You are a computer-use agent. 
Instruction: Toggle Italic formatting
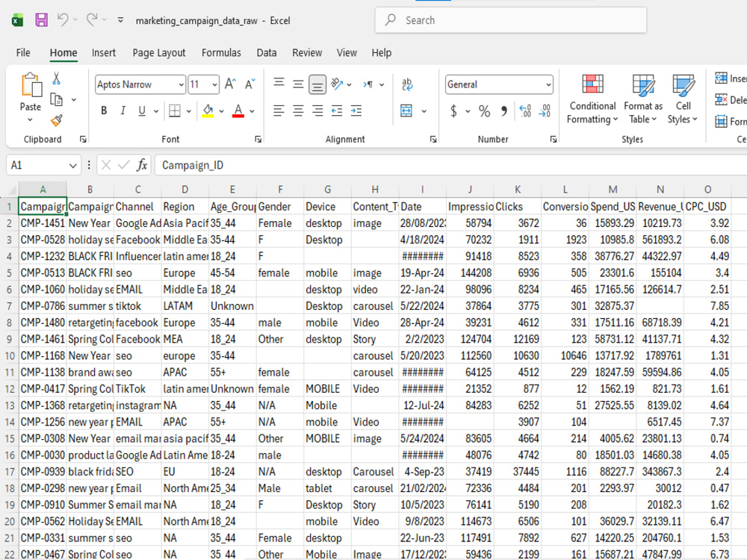[x=123, y=111]
